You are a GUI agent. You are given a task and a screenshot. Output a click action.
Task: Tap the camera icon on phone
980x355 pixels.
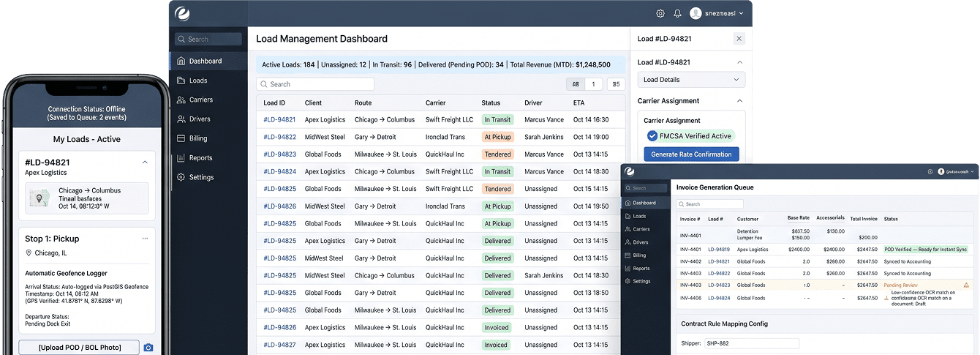point(148,348)
